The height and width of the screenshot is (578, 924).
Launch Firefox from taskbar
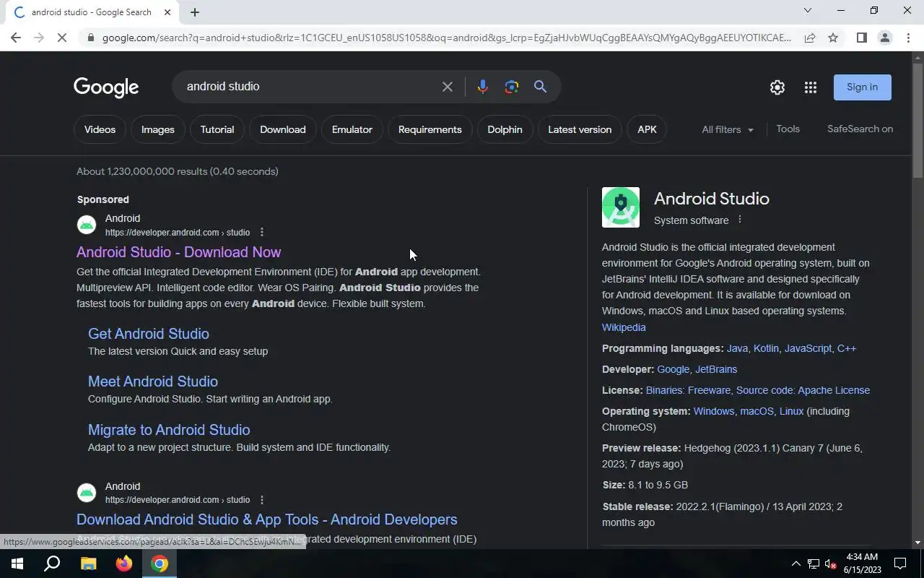(124, 564)
